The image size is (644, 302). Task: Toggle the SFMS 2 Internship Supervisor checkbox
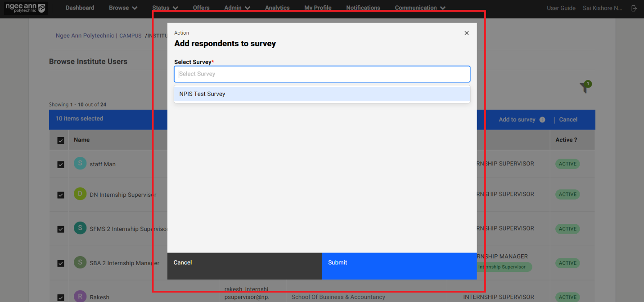[x=61, y=229]
